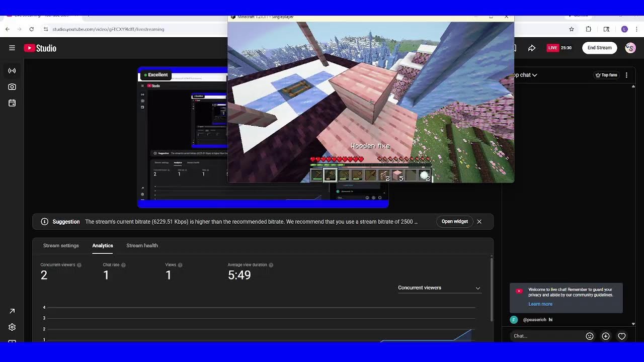This screenshot has width=644, height=362.
Task: Click the Suggestion info icon
Action: click(44, 222)
